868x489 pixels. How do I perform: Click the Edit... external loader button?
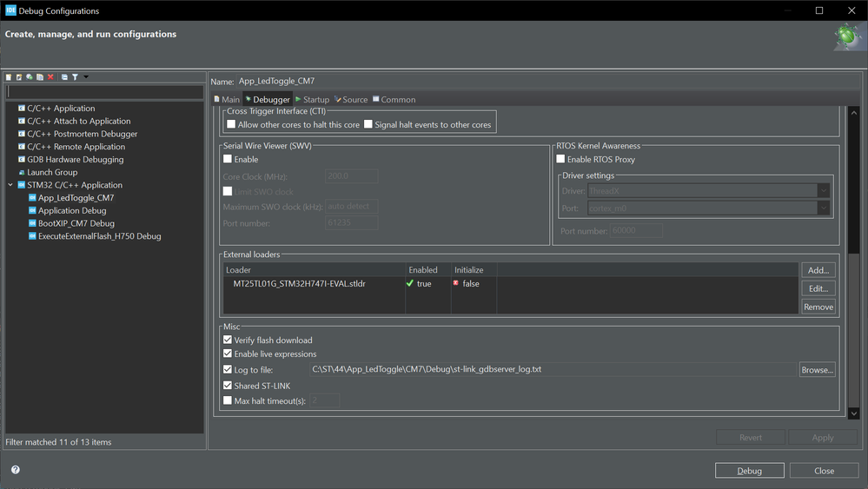pyautogui.click(x=818, y=288)
